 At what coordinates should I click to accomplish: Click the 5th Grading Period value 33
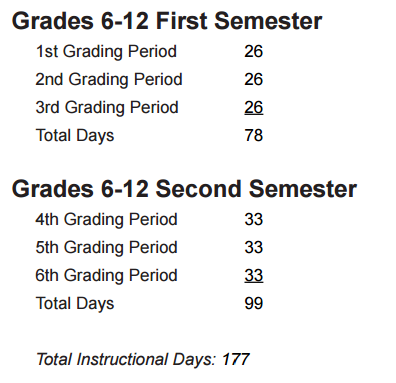pos(254,248)
